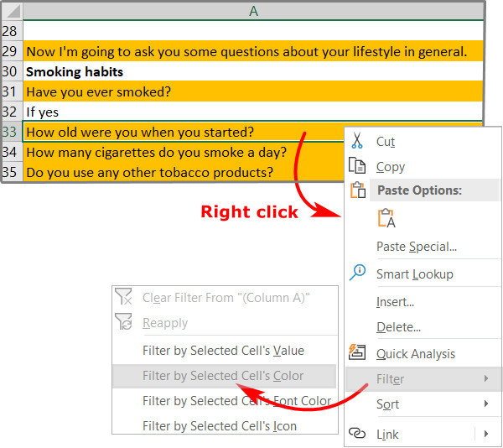Click the Quick Analysis icon
The height and width of the screenshot is (448, 503).
tap(357, 353)
